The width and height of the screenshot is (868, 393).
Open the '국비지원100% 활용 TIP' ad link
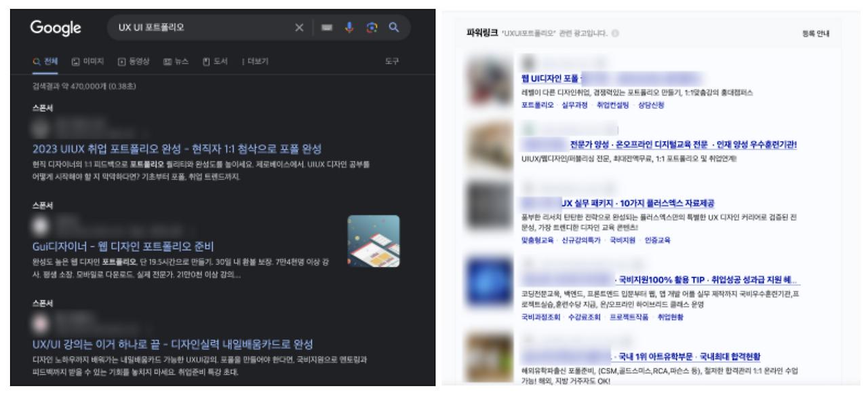706,280
